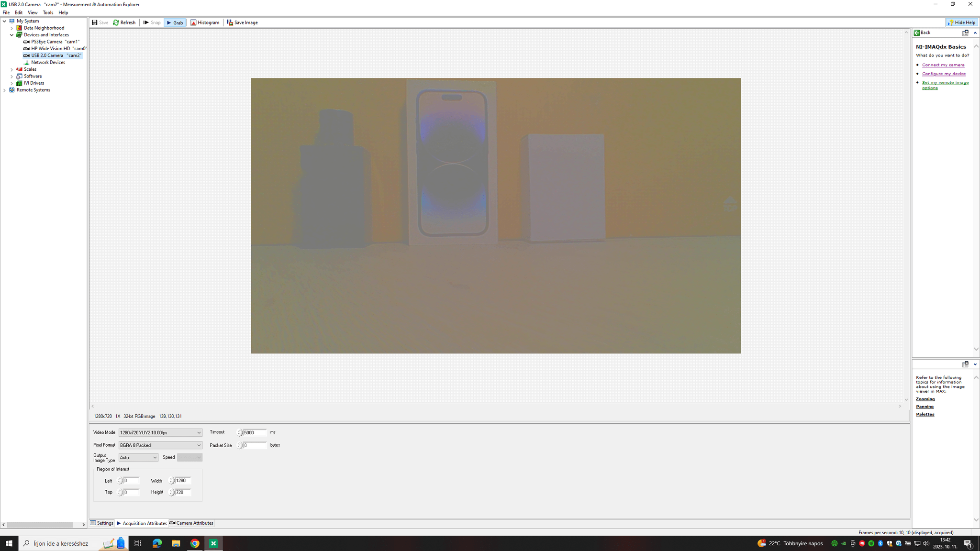Expand the Scales tree node

tap(11, 69)
